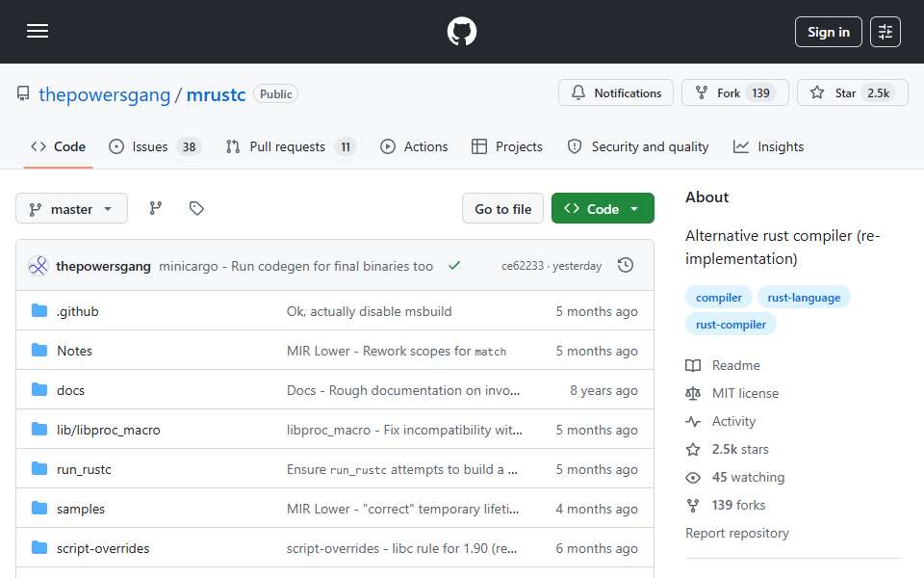The width and height of the screenshot is (924, 578).
Task: Open the Activity link
Action: (x=720, y=421)
